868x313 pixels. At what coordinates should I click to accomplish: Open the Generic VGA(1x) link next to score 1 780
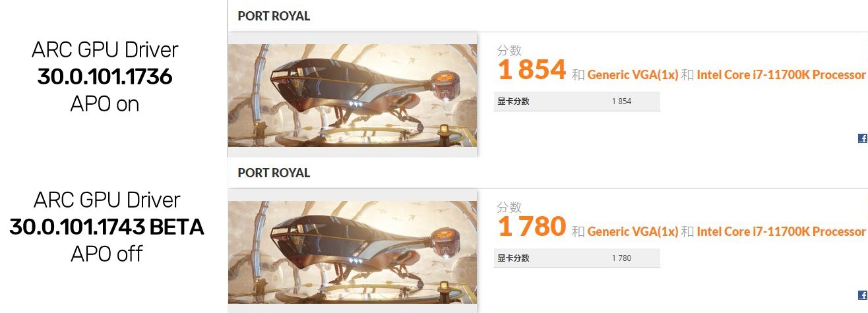point(633,231)
